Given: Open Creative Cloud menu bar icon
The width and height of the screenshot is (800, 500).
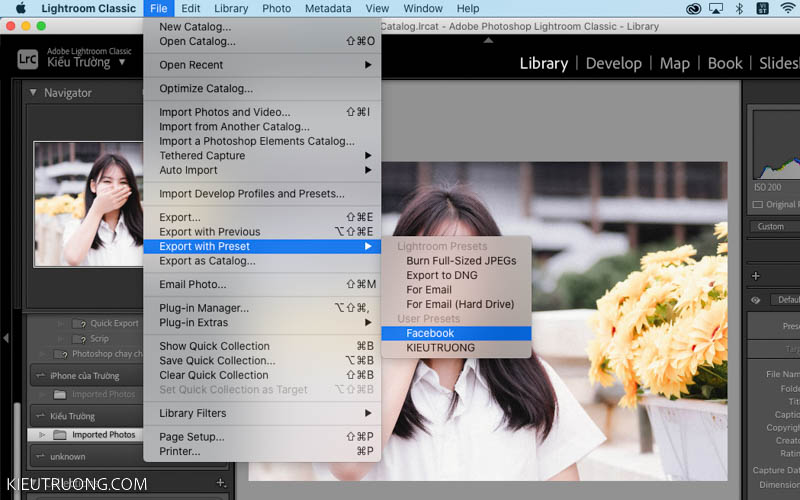Looking at the screenshot, I should [693, 8].
